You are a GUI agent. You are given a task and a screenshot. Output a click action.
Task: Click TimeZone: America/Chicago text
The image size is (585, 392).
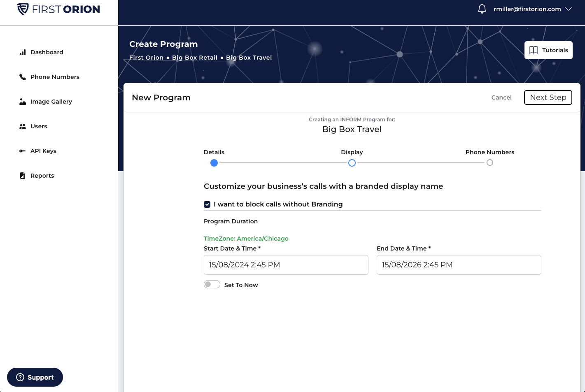pos(246,239)
